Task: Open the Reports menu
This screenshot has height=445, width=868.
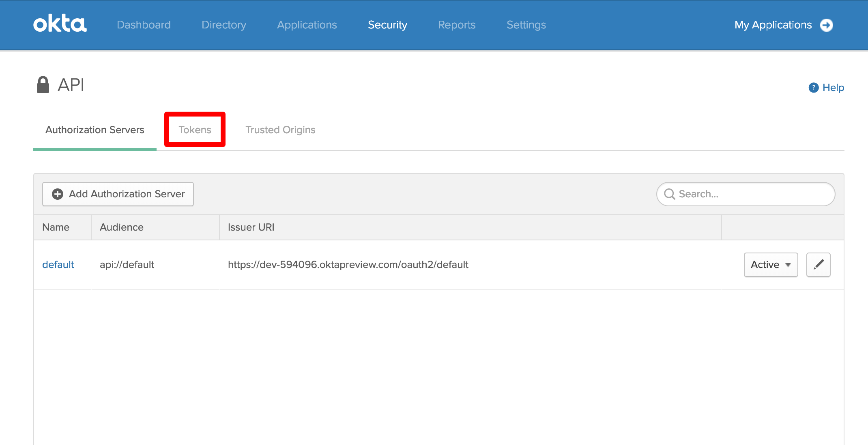Action: coord(457,25)
